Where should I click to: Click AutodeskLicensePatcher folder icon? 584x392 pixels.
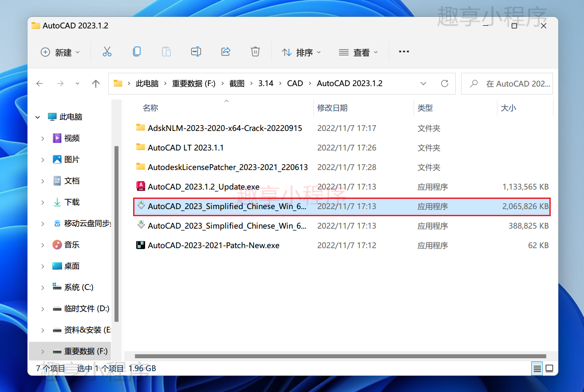(141, 167)
